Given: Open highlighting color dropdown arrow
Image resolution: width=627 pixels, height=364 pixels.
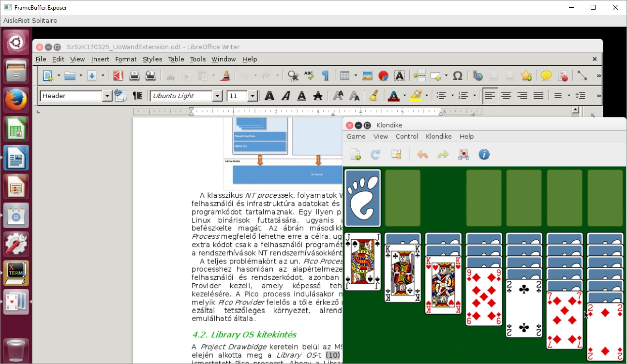Looking at the screenshot, I should click(x=426, y=96).
